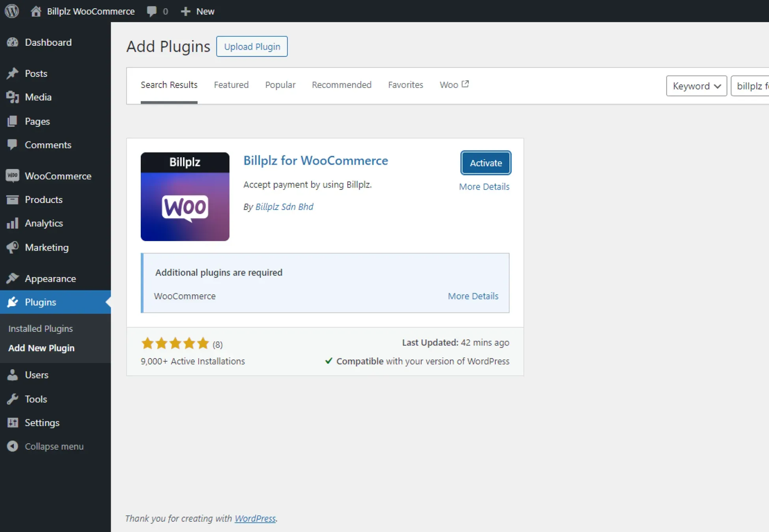Click the Plugins plug icon

coord(13,302)
